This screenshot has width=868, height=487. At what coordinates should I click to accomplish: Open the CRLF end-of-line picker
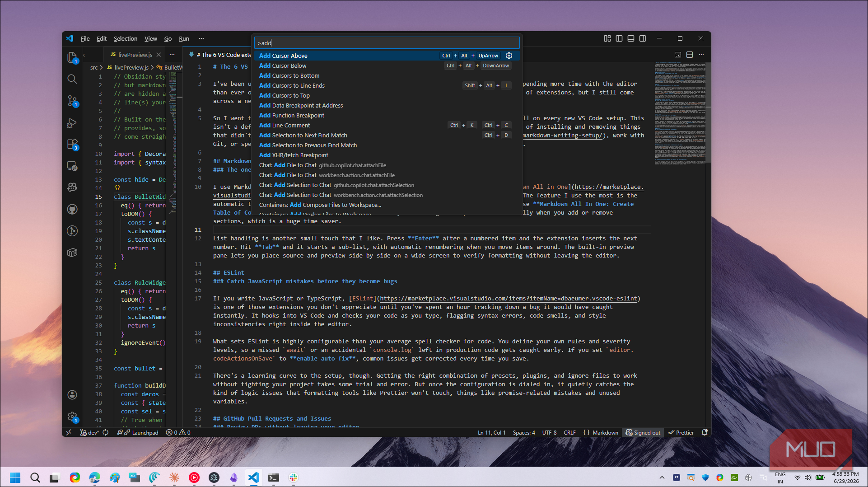pos(569,432)
